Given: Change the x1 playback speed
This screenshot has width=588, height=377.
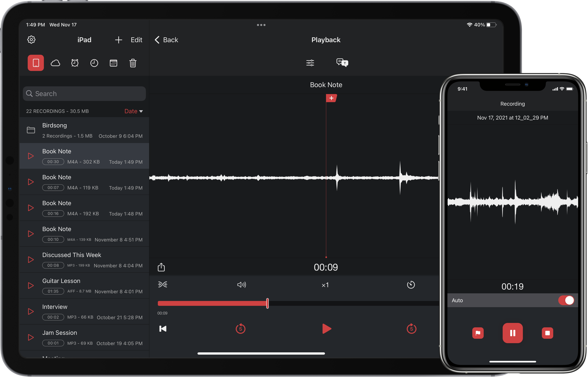Looking at the screenshot, I should (x=325, y=285).
